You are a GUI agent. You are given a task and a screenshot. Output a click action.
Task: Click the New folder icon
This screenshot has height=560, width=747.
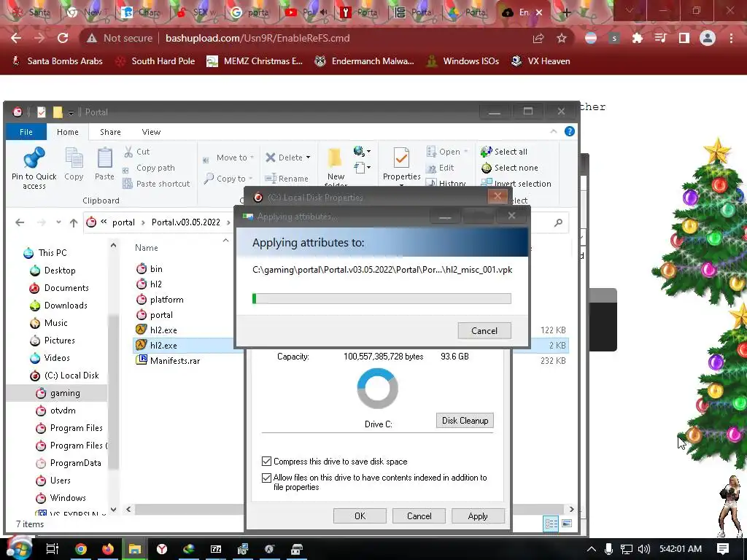coord(336,158)
